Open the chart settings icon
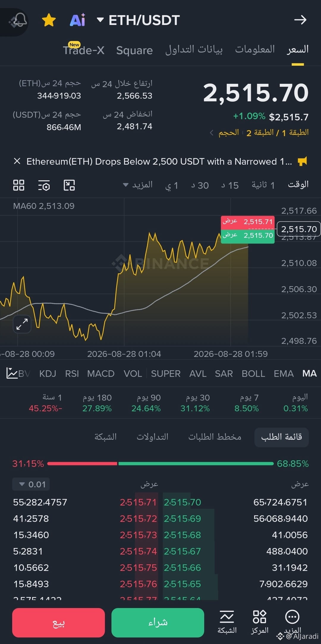Image resolution: width=321 pixels, height=644 pixels. tap(44, 185)
